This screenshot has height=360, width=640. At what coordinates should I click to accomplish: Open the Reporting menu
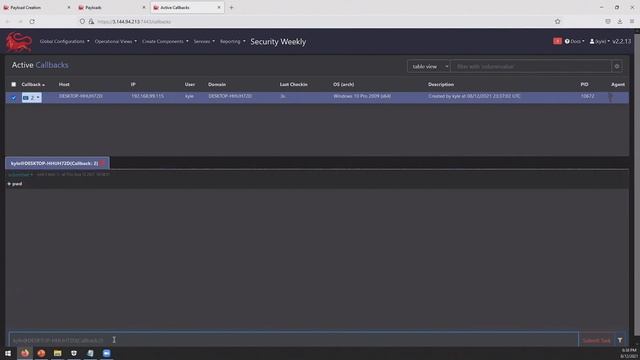(x=233, y=41)
